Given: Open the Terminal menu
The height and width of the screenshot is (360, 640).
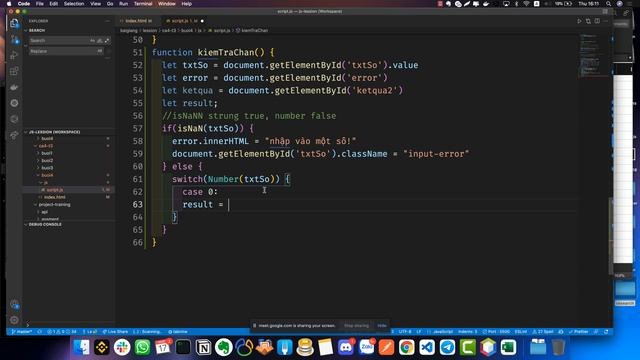Looking at the screenshot, I should [143, 4].
